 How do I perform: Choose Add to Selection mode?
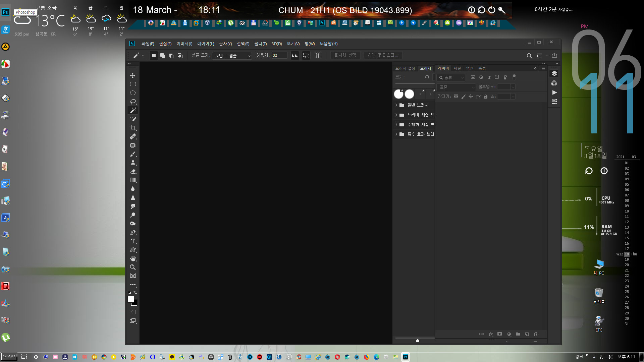pyautogui.click(x=163, y=56)
